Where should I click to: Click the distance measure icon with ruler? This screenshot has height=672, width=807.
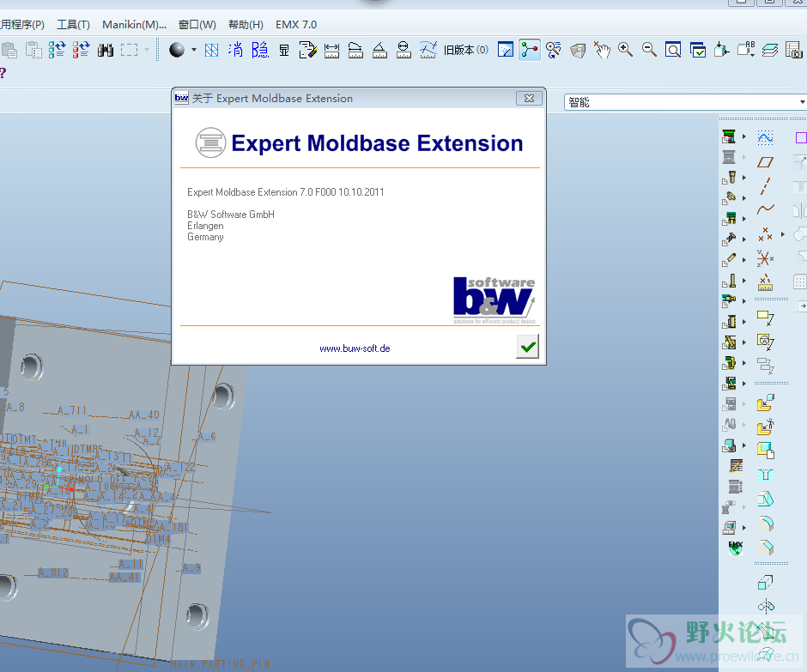click(x=331, y=50)
